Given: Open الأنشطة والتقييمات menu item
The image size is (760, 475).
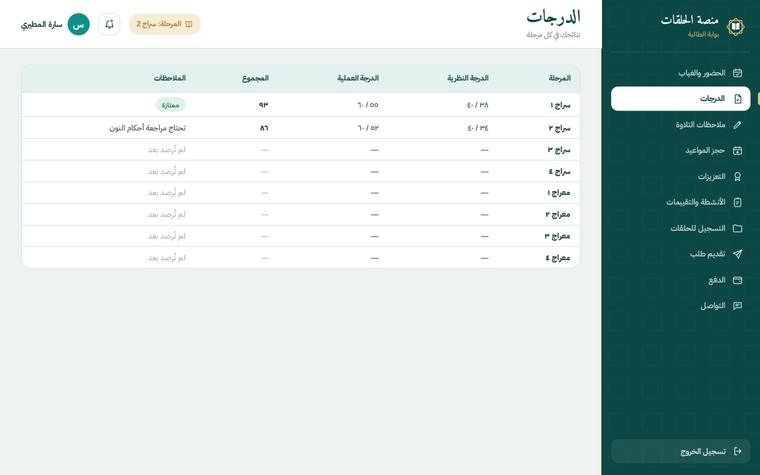Looking at the screenshot, I should 681,202.
